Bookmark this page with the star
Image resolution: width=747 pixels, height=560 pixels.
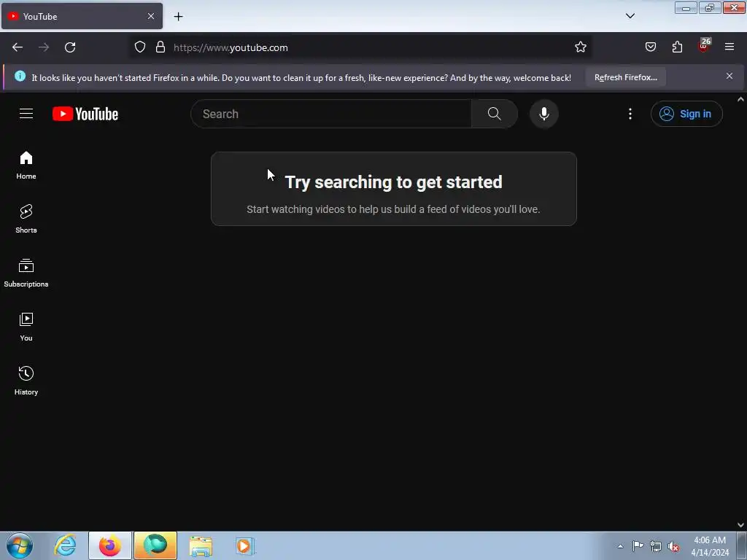point(580,47)
